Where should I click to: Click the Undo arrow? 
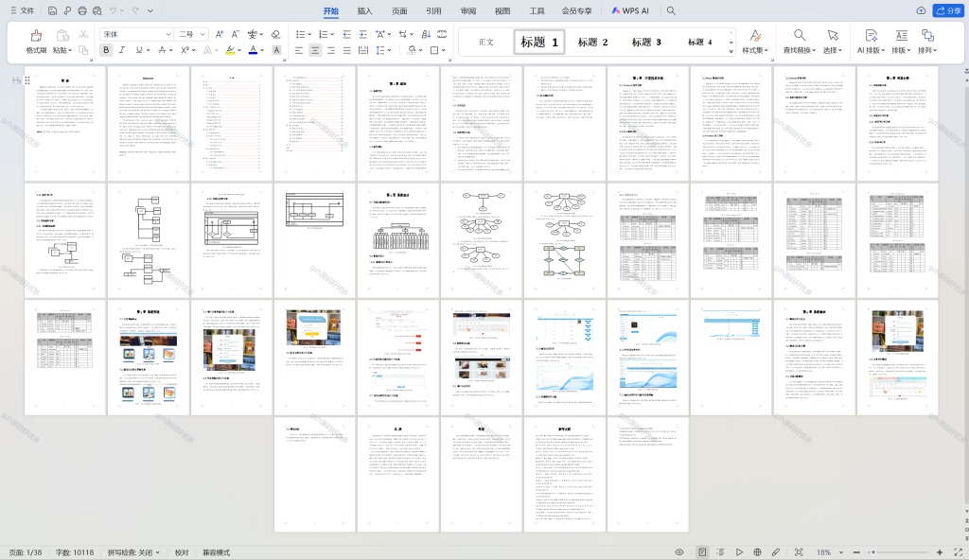coord(113,10)
